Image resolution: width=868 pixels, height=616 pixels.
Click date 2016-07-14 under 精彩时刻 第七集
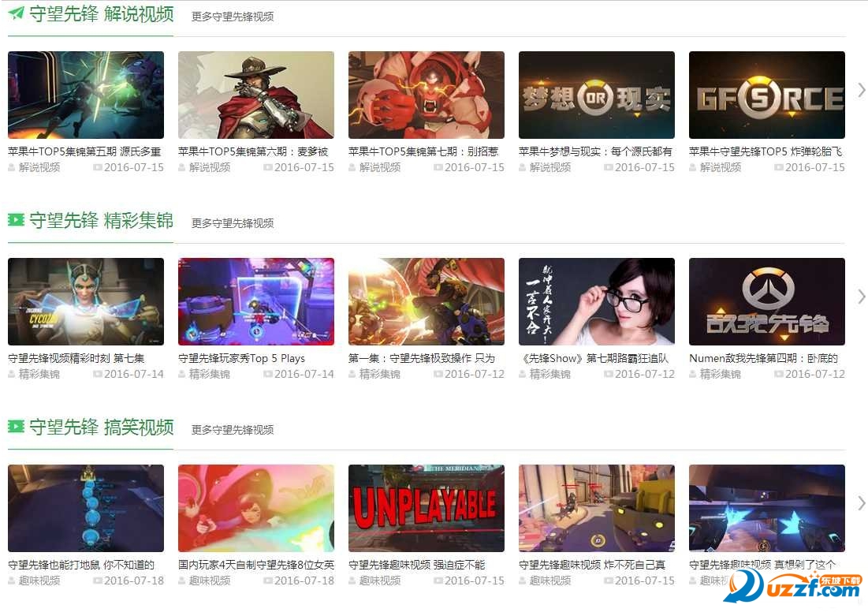(134, 373)
